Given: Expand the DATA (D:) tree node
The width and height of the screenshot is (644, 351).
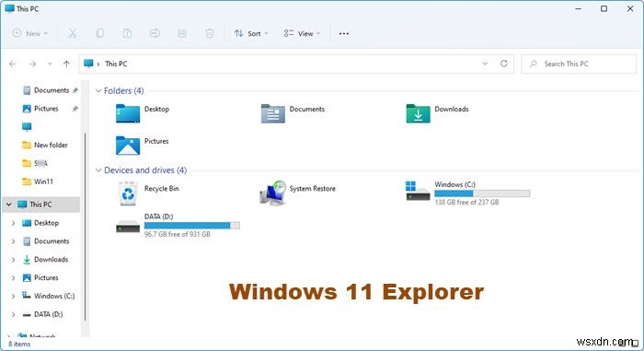Looking at the screenshot, I should 13,314.
